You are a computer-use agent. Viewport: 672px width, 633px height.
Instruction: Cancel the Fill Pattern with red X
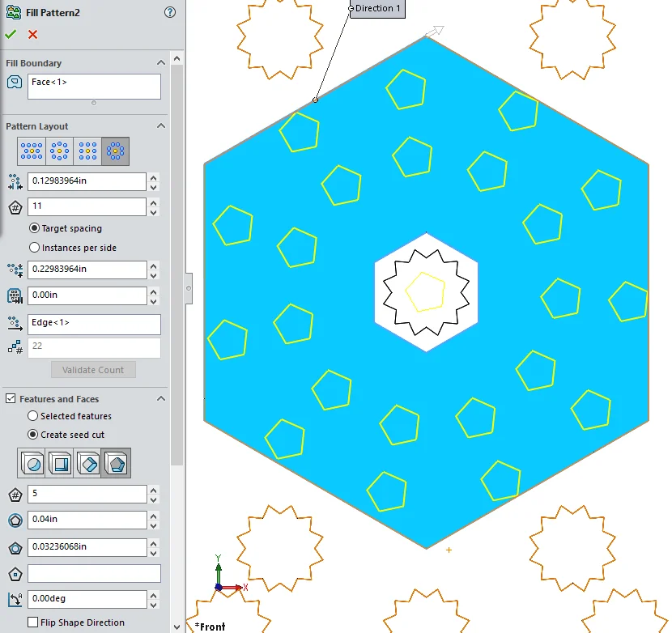tap(32, 34)
